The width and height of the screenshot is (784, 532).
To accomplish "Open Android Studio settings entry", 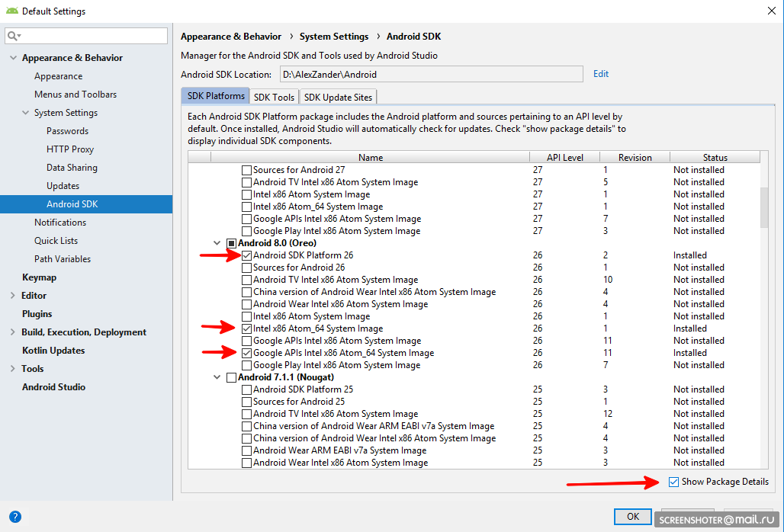I will pos(53,387).
